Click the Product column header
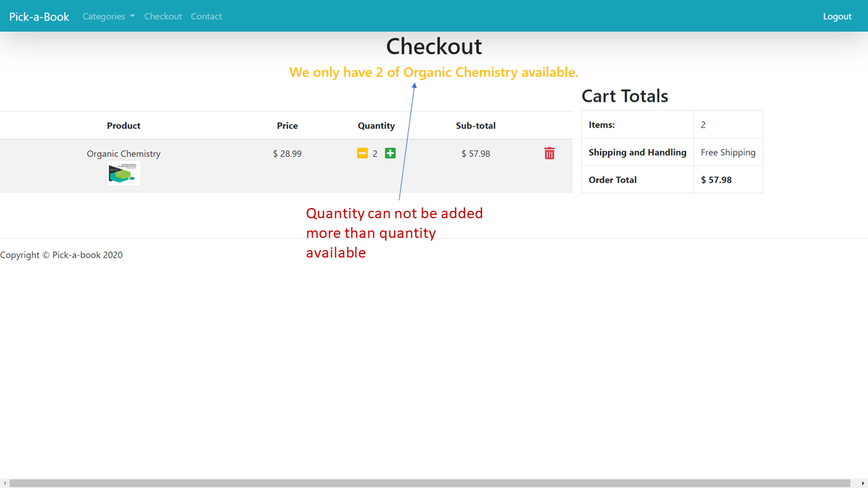The height and width of the screenshot is (488, 868). click(123, 125)
